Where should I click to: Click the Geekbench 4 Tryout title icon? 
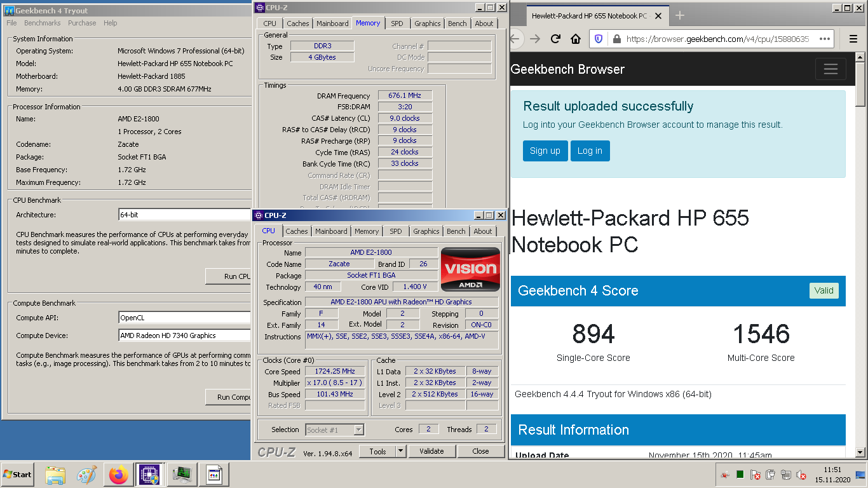9,11
